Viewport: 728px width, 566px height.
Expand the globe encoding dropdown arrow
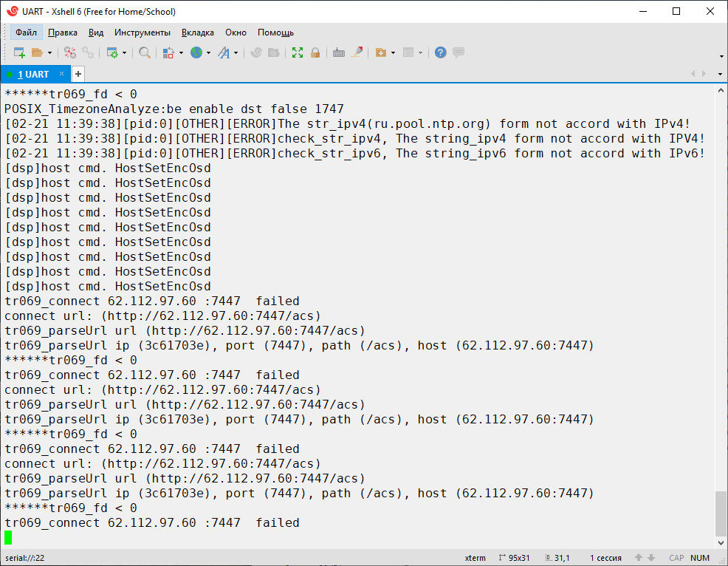click(x=208, y=52)
